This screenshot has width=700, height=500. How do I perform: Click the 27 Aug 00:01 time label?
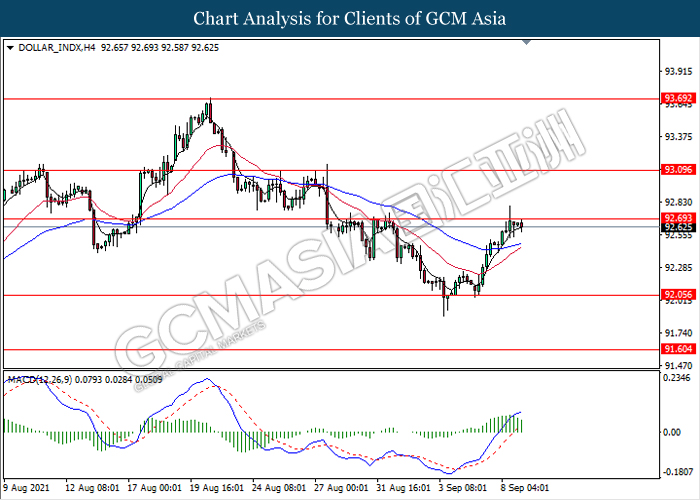point(341,488)
